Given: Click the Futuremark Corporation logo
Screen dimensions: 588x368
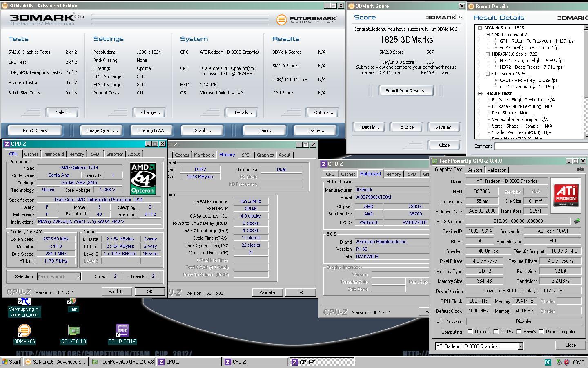Looking at the screenshot, I should click(x=306, y=19).
